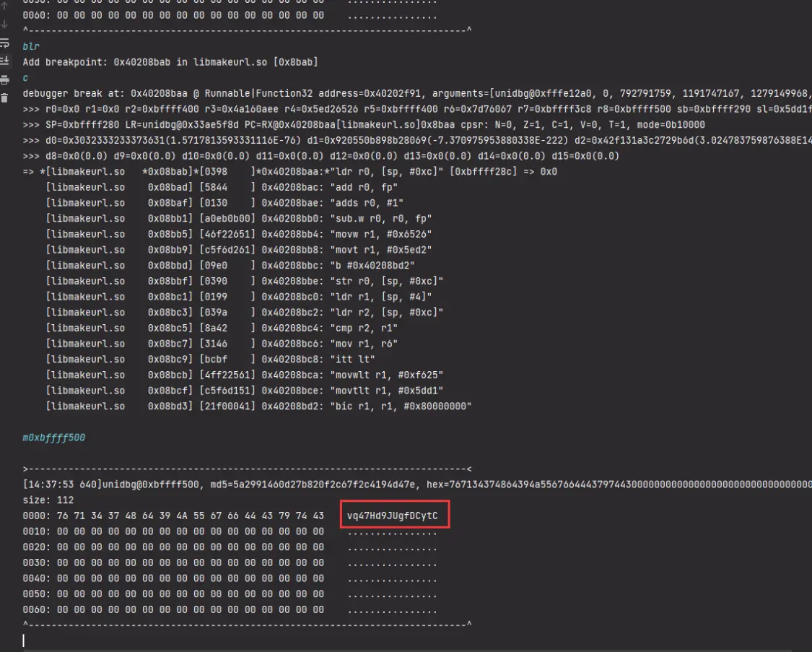The height and width of the screenshot is (652, 812).
Task: Click the down-arrow stack trace icon
Action: 4,25
